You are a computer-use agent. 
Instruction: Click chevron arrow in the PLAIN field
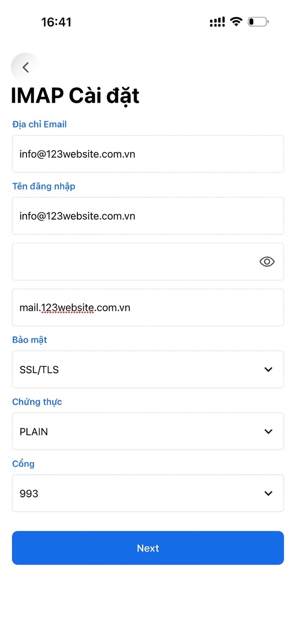268,431
